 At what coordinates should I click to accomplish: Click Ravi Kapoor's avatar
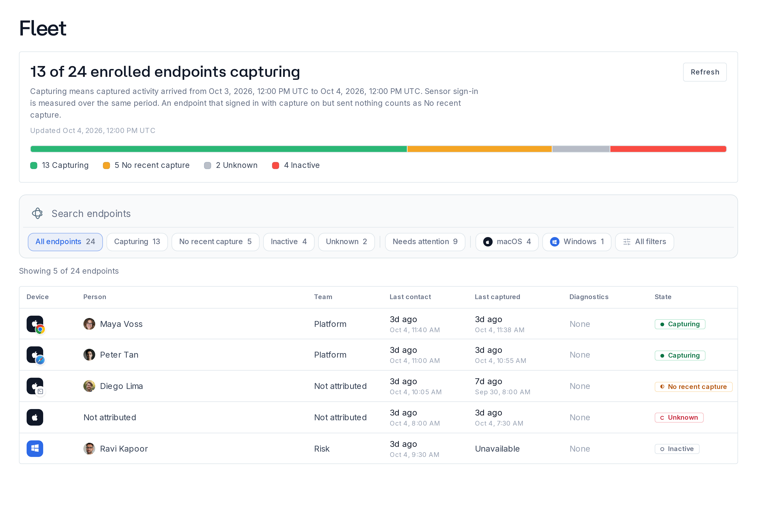tap(89, 449)
